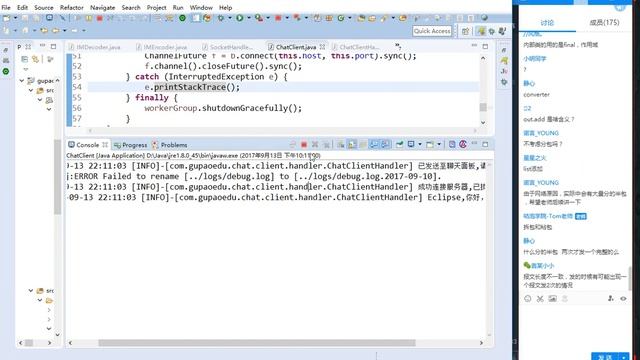
Task: Close the ChatClient.java editor tab
Action: pos(322,47)
